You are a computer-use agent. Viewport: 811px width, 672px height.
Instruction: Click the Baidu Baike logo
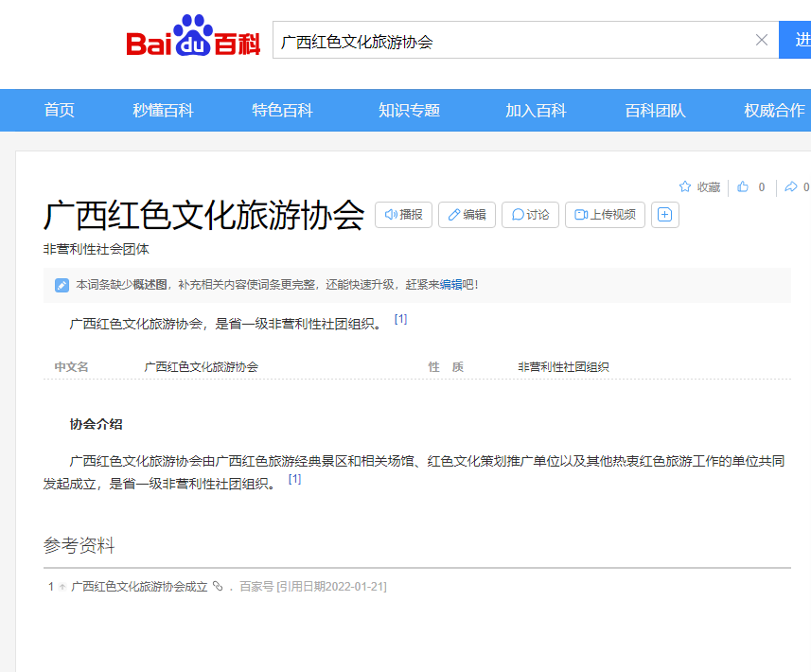click(193, 39)
